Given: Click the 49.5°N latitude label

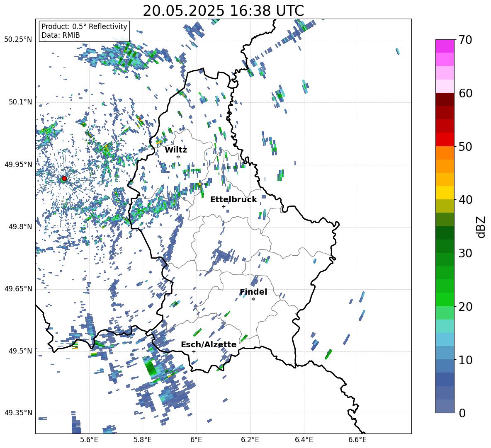Looking at the screenshot, I should coord(21,351).
